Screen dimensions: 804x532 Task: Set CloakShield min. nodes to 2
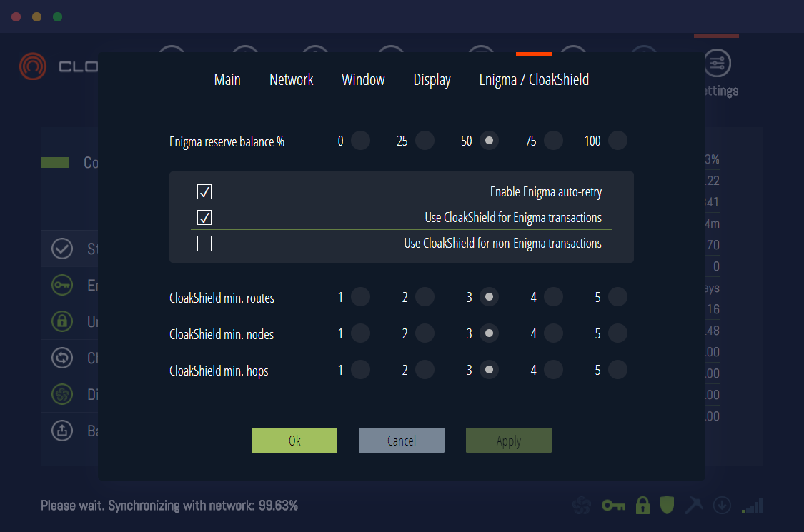425,333
